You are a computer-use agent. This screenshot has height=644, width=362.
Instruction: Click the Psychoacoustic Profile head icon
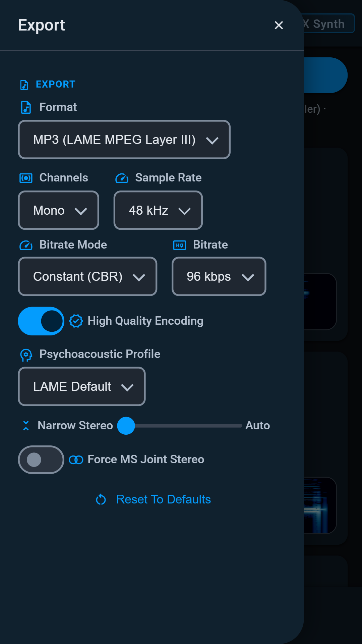click(26, 355)
